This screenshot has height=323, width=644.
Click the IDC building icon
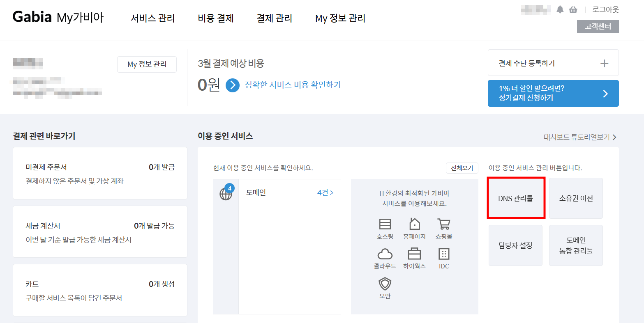[444, 254]
